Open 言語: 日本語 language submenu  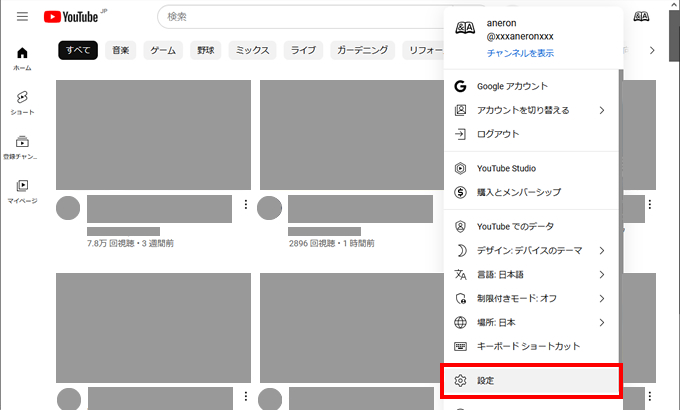pyautogui.click(x=532, y=275)
